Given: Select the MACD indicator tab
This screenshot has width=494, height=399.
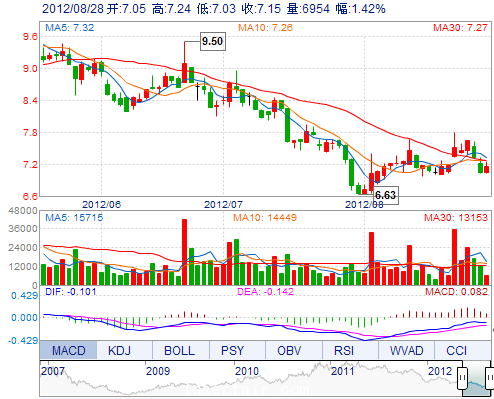Looking at the screenshot, I should [x=68, y=350].
